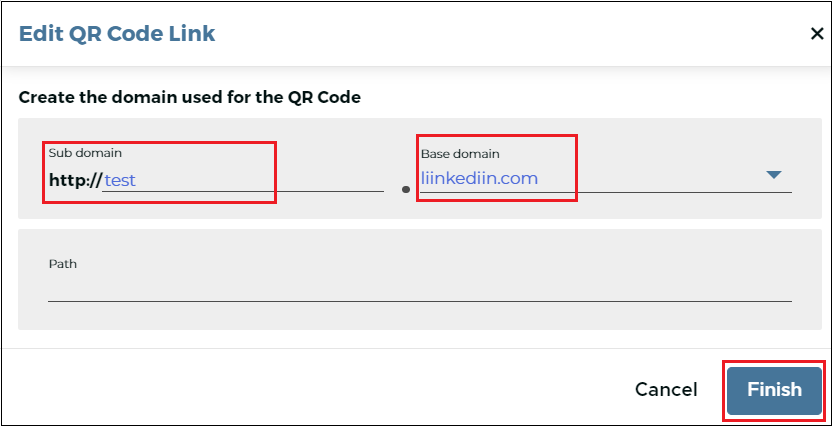Expand the Base domain dropdown arrow
Image resolution: width=832 pixels, height=427 pixels.
point(774,175)
